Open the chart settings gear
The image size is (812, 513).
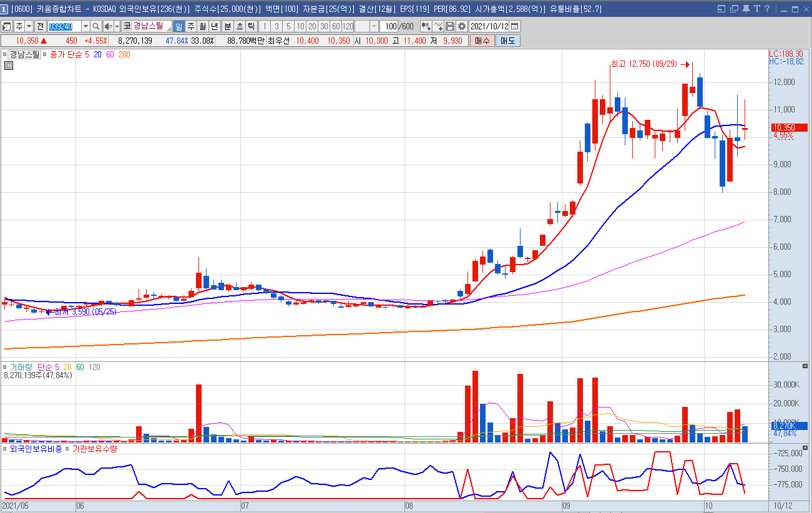point(462,26)
